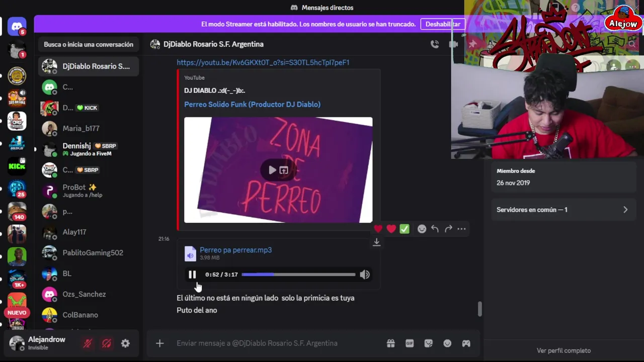Download the Perreo pa perrear.mp3 file
The height and width of the screenshot is (362, 644).
(376, 242)
